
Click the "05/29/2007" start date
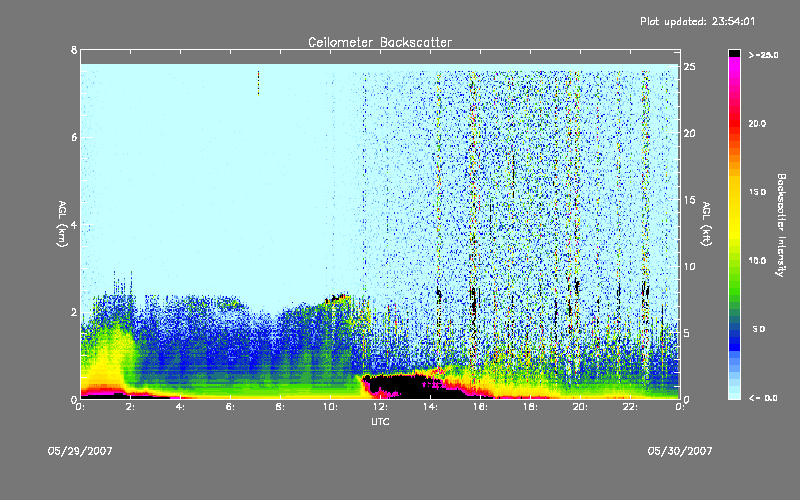click(80, 451)
